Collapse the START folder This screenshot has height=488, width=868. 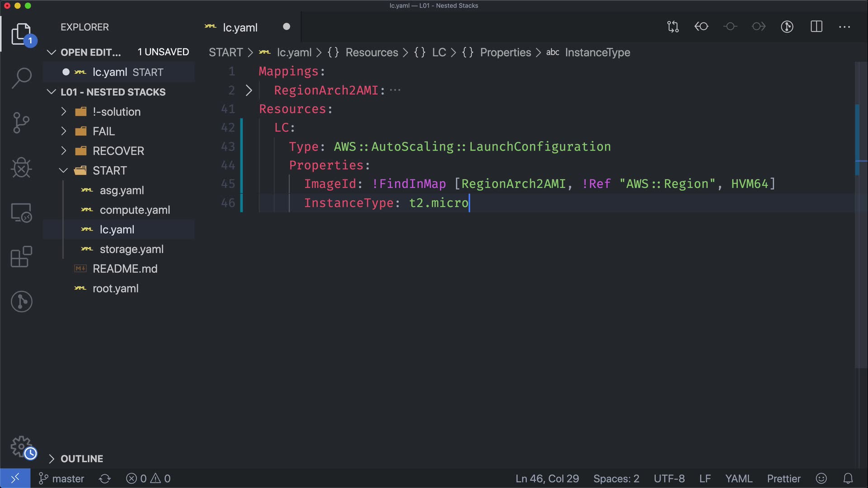point(109,171)
